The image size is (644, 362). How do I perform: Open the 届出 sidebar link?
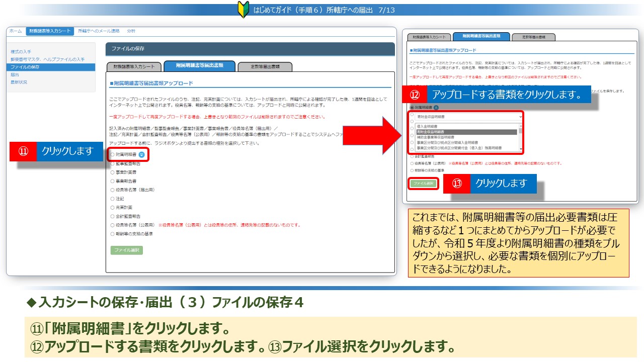(15, 74)
